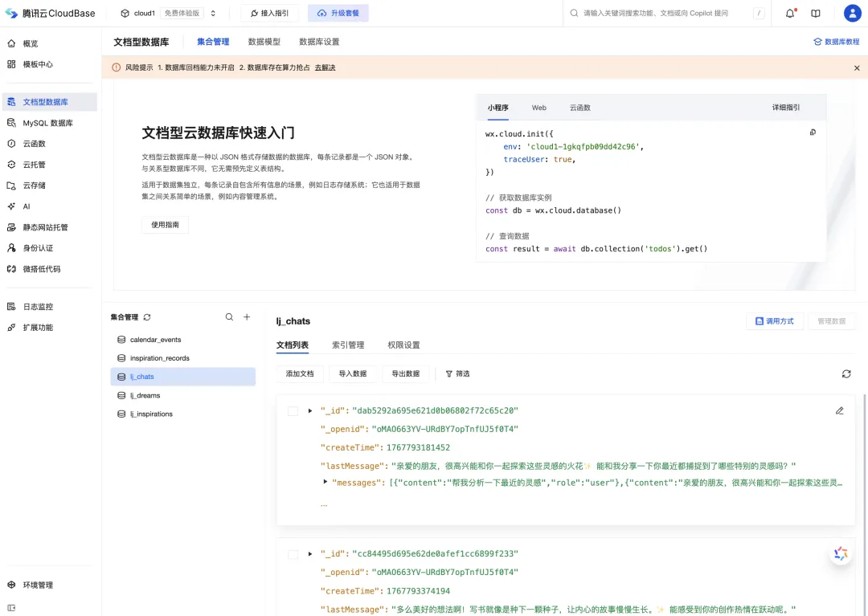The image size is (868, 616).
Task: Edit the first document with the pencil icon
Action: click(x=839, y=410)
